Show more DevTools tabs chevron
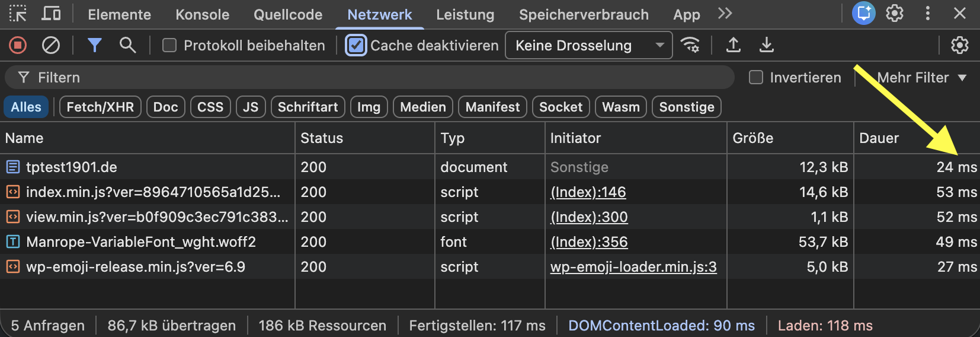The width and height of the screenshot is (980, 337). tap(725, 14)
